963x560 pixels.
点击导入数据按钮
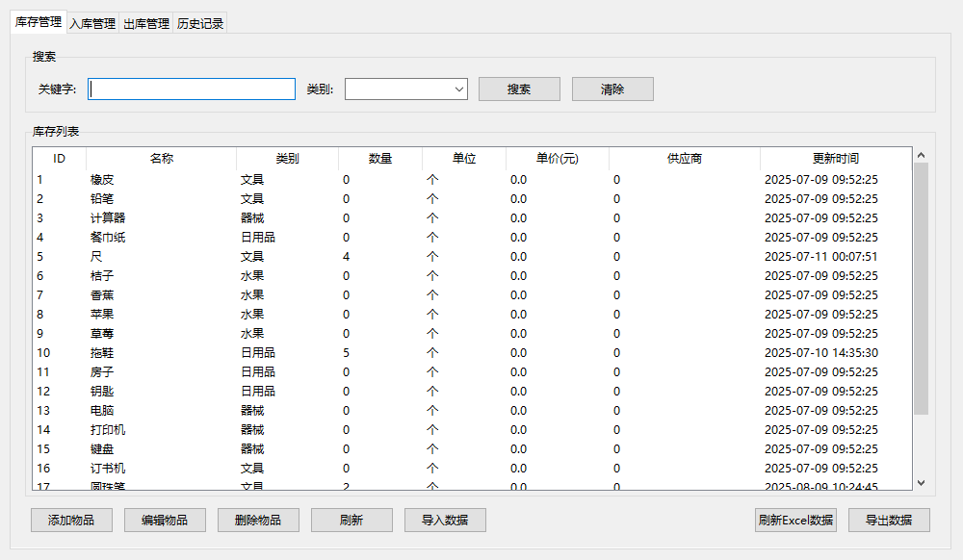coord(445,520)
